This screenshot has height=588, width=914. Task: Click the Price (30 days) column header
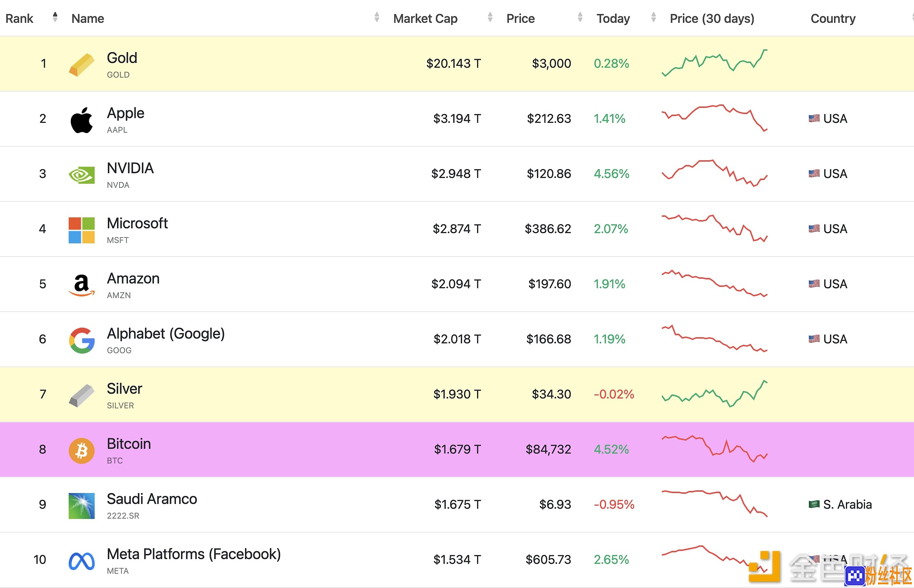coord(712,18)
